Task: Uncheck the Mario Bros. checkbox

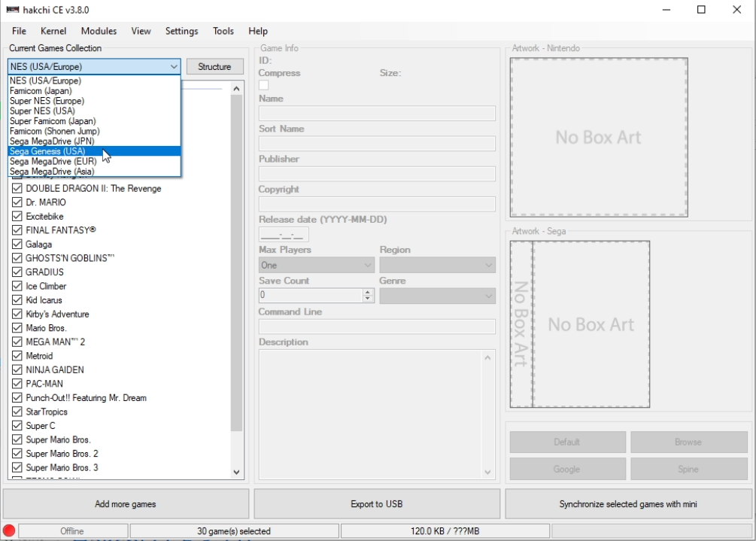Action: 17,328
